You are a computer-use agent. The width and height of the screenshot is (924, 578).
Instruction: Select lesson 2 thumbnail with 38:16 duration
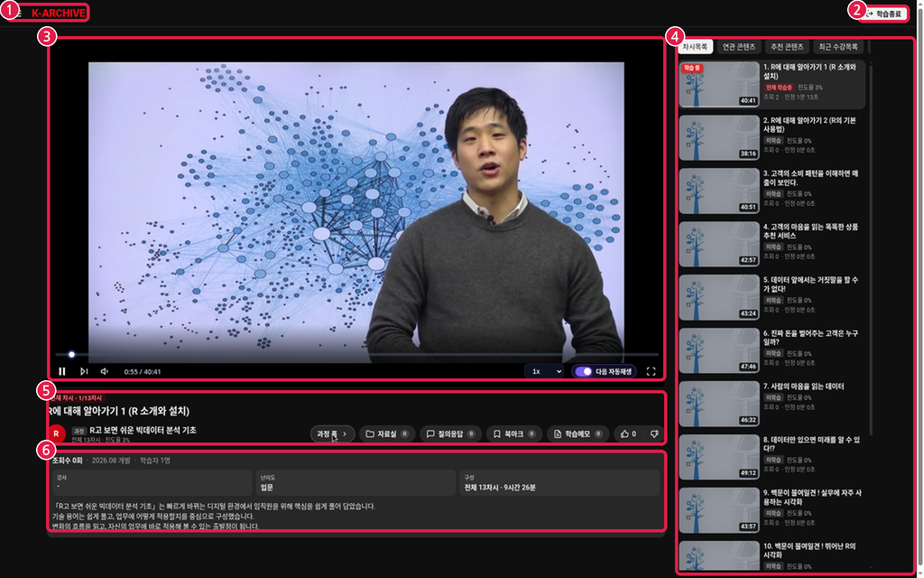719,137
